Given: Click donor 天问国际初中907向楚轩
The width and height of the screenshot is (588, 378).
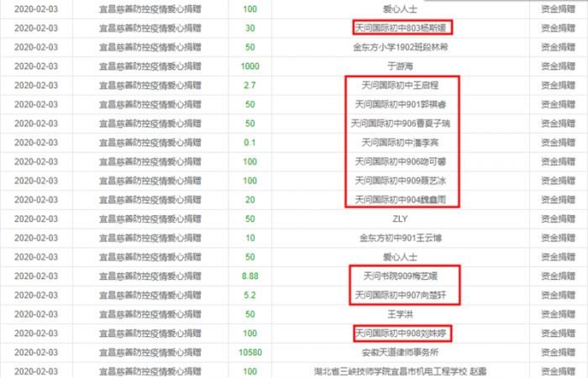Looking at the screenshot, I should coord(400,295).
